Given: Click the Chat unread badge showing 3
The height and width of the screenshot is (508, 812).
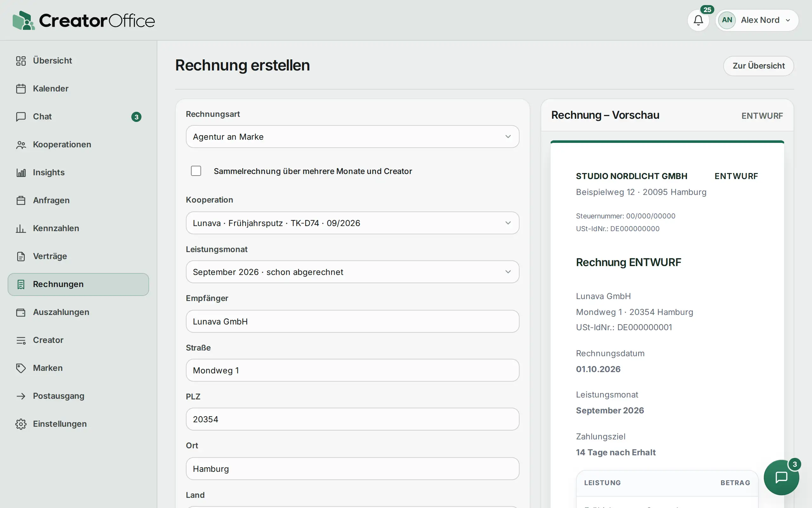Looking at the screenshot, I should [136, 117].
